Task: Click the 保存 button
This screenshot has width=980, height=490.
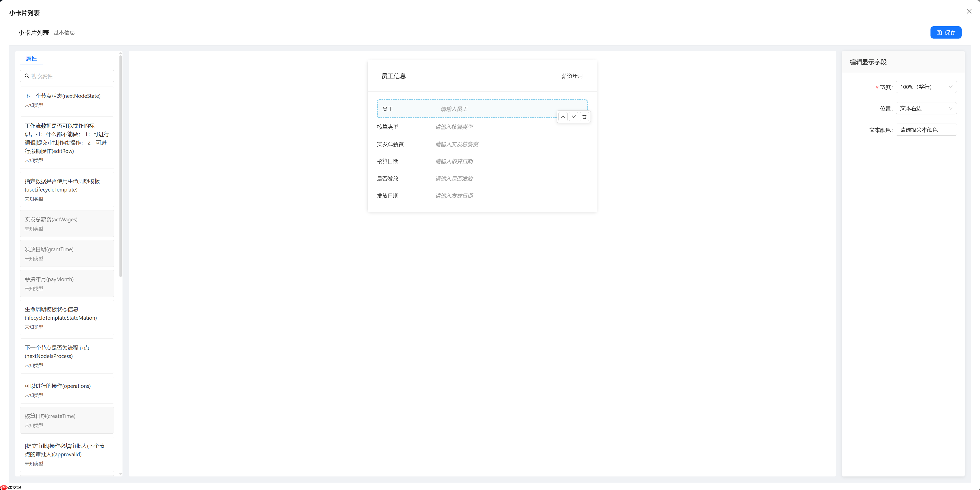Action: 946,32
